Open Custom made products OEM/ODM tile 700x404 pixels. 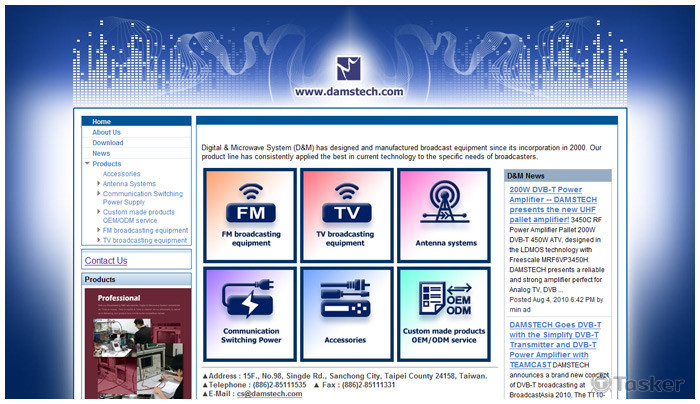444,313
